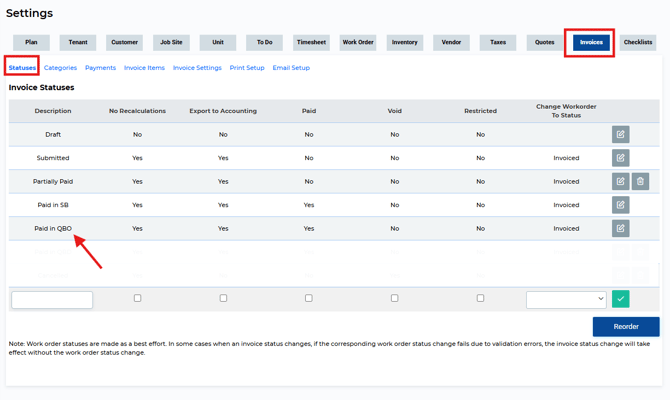Go to Payments sub-tab
670x400 pixels.
pyautogui.click(x=100, y=68)
